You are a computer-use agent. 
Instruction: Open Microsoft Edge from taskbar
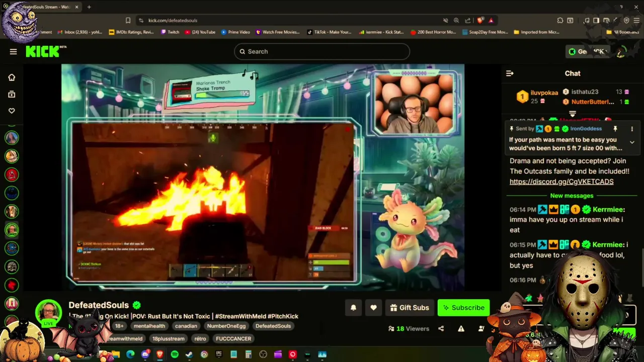click(130, 354)
